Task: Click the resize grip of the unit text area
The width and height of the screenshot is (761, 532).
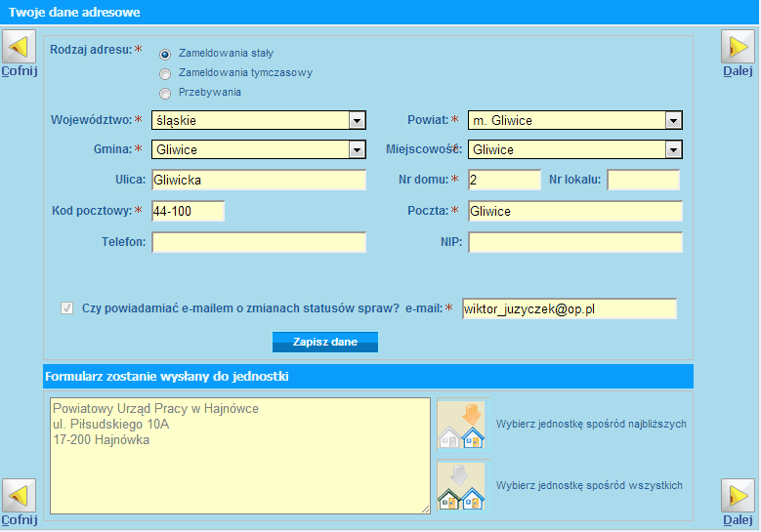Action: pos(426,510)
